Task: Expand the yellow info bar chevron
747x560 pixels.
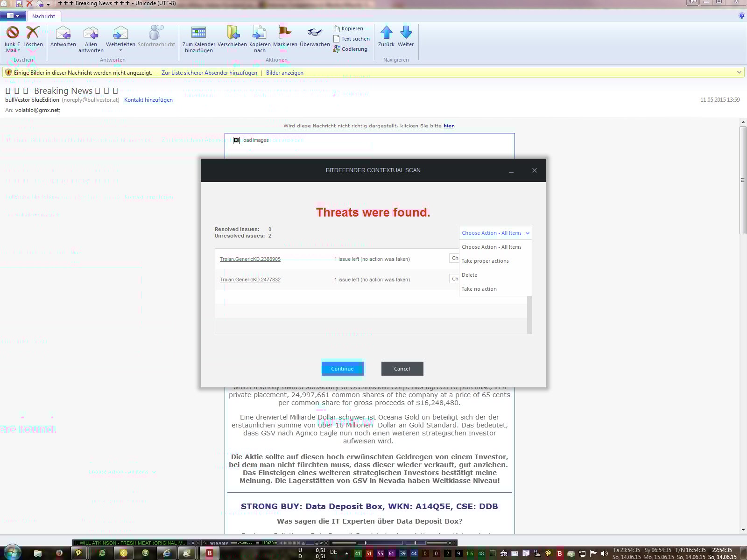Action: coord(739,72)
